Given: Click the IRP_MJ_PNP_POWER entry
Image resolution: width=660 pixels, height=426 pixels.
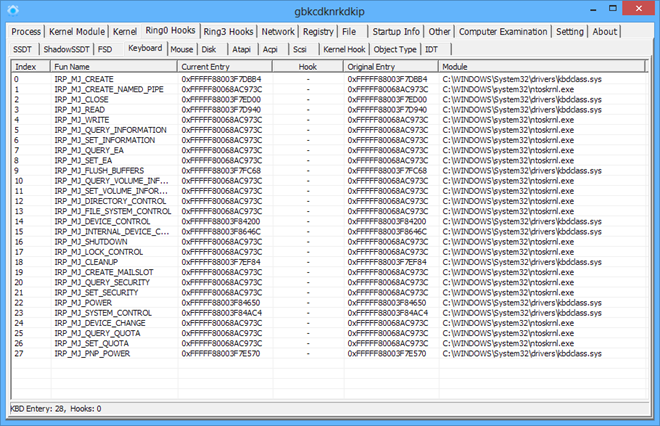Looking at the screenshot, I should tap(92, 353).
